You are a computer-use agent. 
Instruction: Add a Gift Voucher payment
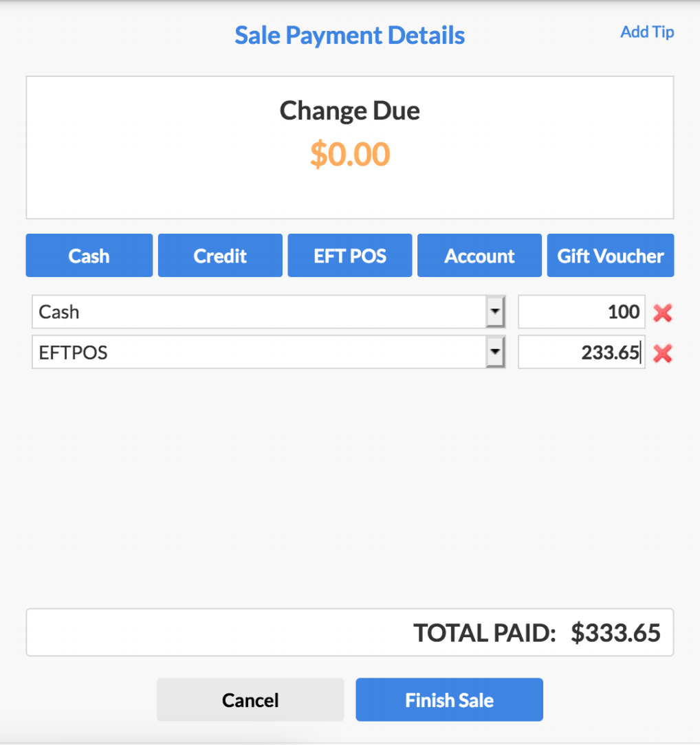point(610,255)
